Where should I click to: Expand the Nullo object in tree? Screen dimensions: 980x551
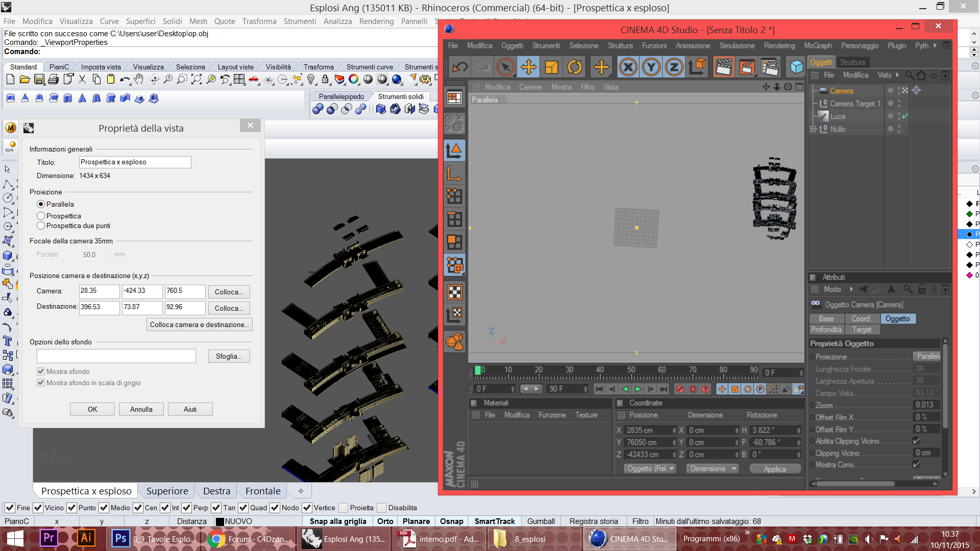coord(813,129)
